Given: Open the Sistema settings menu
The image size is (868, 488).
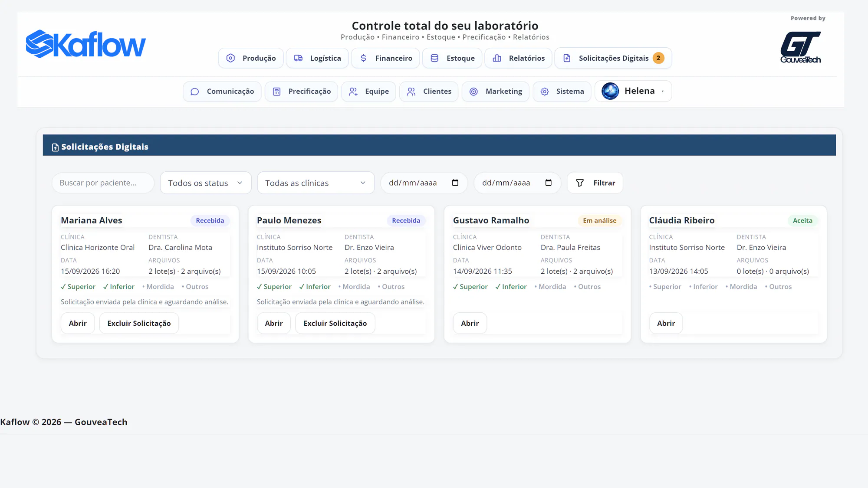Looking at the screenshot, I should click(562, 92).
